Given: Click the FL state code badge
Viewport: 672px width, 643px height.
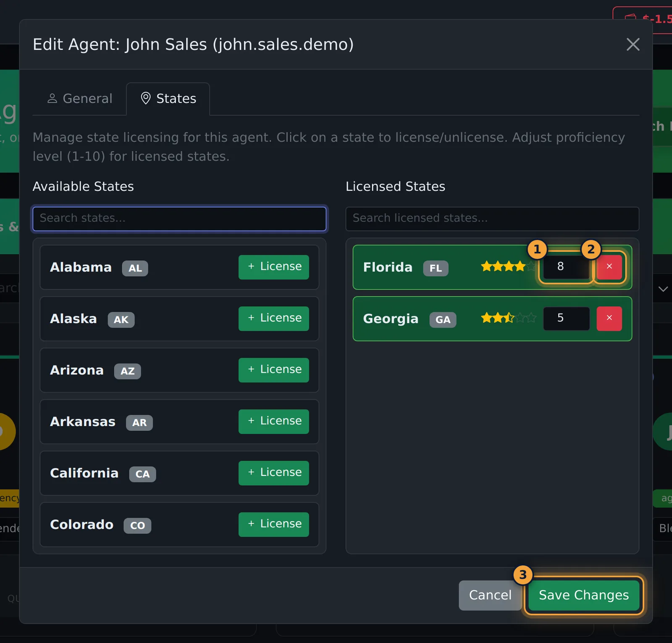Looking at the screenshot, I should (x=436, y=268).
